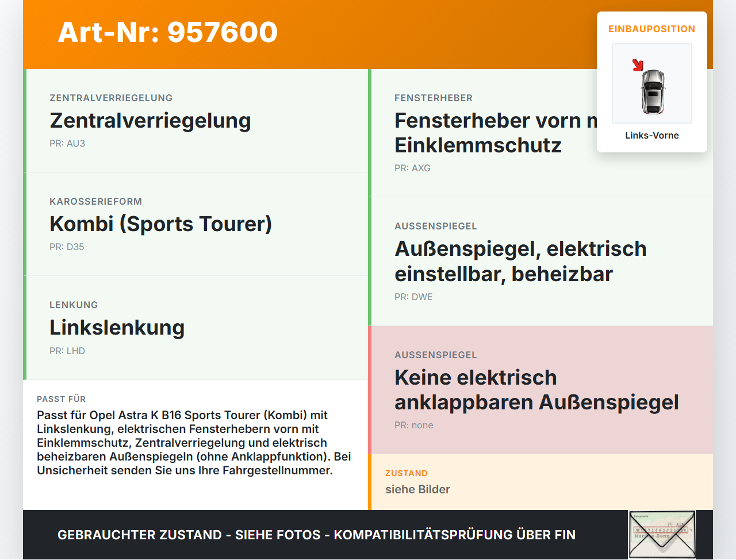Click the 'siehe Bilder' link under Zustand
This screenshot has height=560, width=736.
[x=418, y=489]
